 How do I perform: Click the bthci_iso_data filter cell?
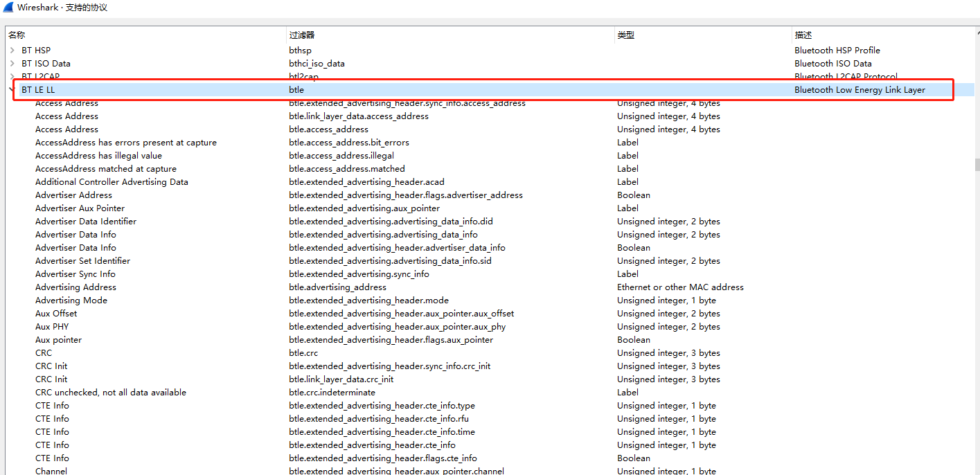pos(317,64)
